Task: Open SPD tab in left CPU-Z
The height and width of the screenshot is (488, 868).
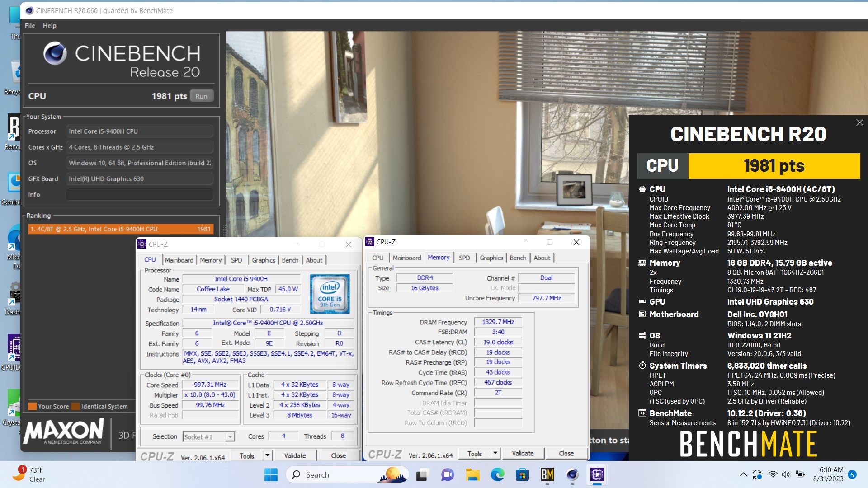Action: (236, 260)
